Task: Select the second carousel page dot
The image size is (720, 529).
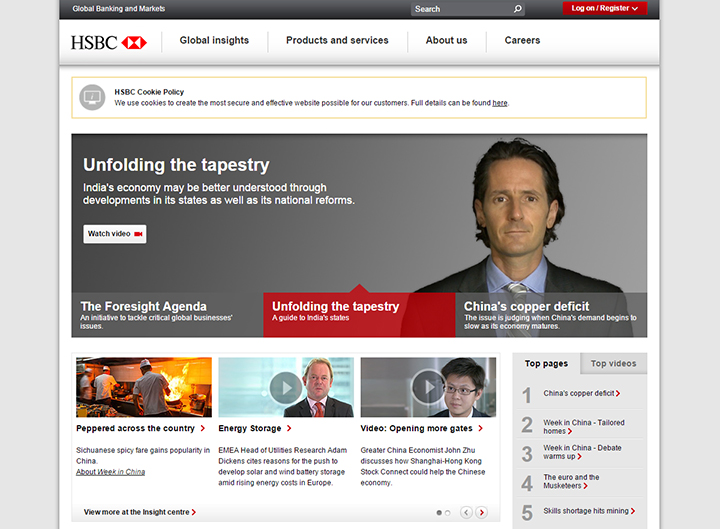Action: (447, 512)
